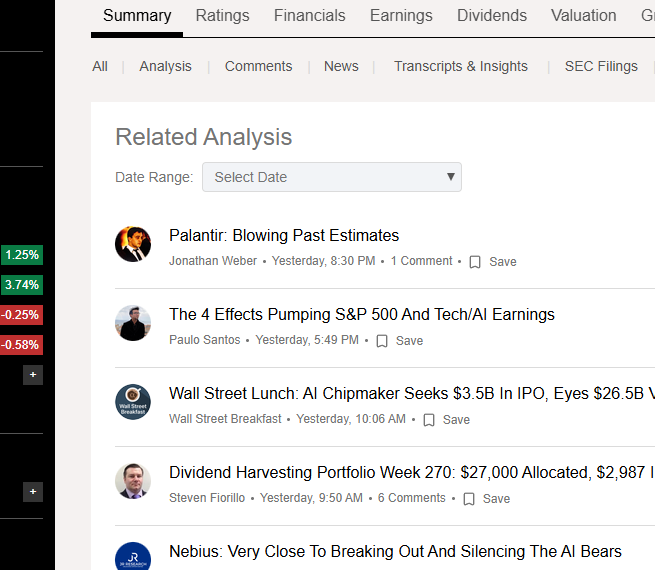Open Nebius: Very Close To Breaking Out article

point(395,551)
